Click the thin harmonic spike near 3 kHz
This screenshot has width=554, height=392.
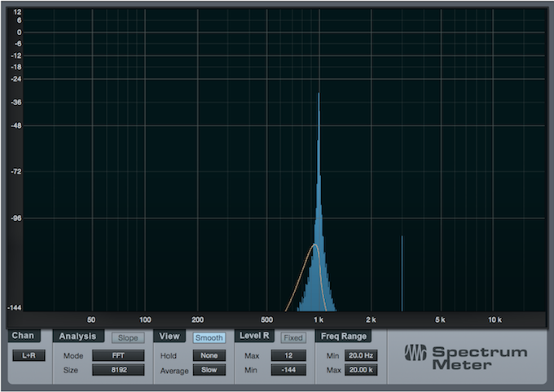coord(402,274)
